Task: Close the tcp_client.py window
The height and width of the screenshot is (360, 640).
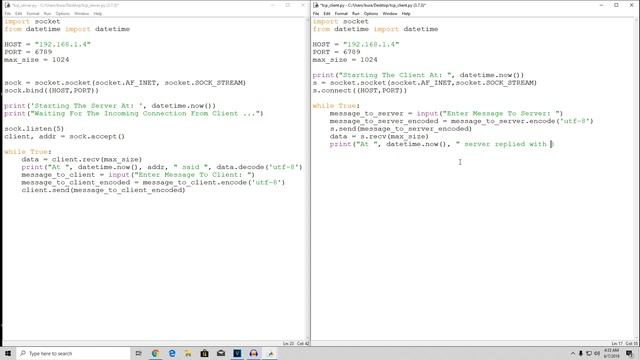Action: 631,5
